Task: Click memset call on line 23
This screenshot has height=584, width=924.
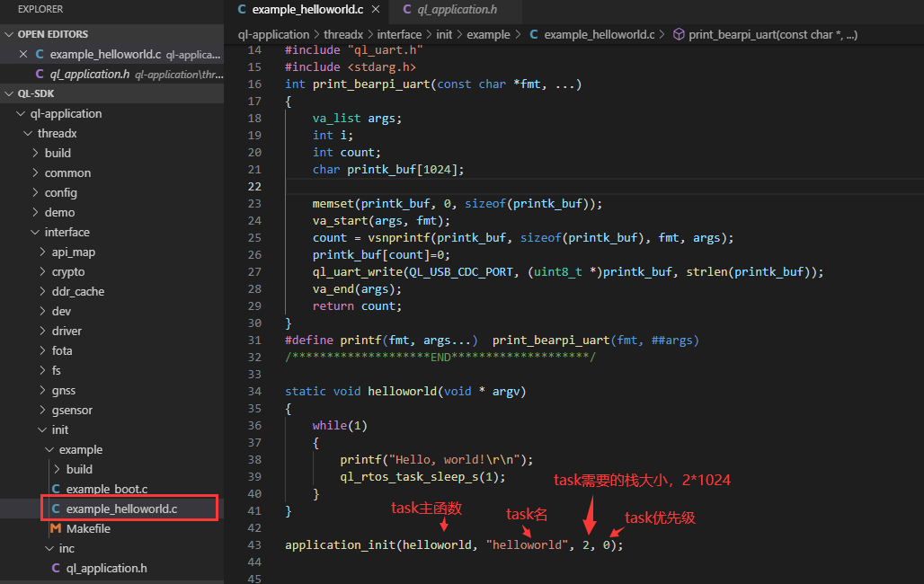Action: [x=333, y=204]
